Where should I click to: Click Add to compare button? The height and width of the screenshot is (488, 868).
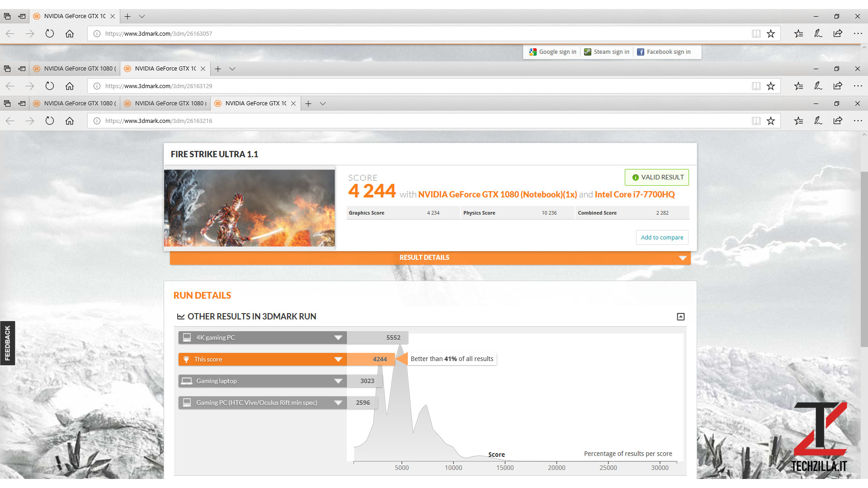pyautogui.click(x=662, y=237)
